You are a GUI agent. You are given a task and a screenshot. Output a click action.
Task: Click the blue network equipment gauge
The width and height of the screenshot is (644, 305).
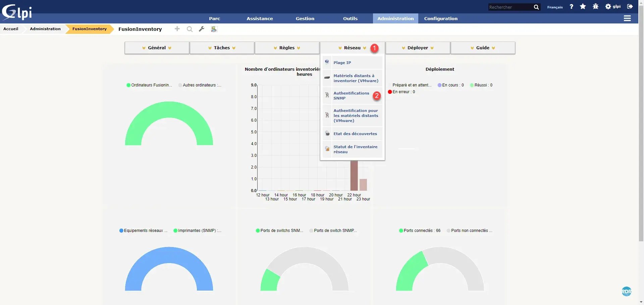(x=169, y=255)
